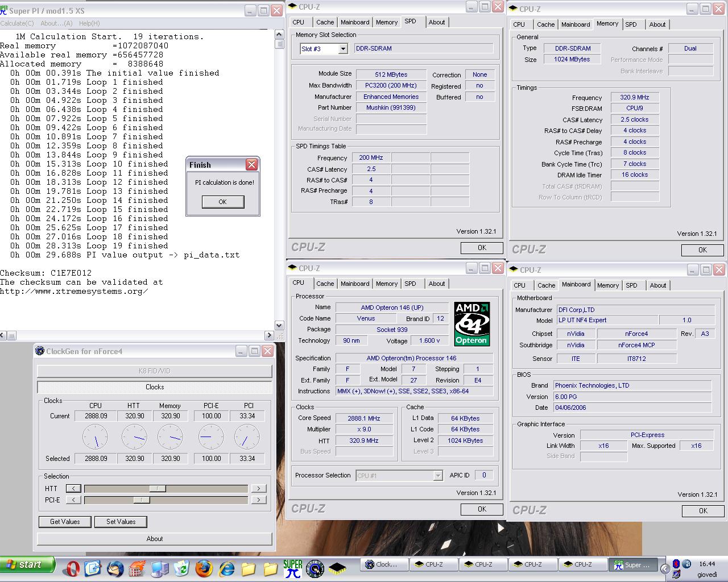Viewport: 728px width, 582px height.
Task: Open Calculate(C) menu in Super PI
Action: [x=17, y=23]
